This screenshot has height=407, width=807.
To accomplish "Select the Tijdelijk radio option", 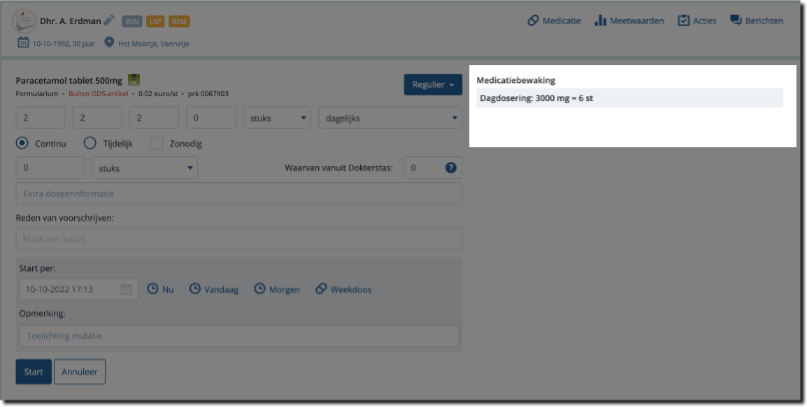I will tap(90, 143).
